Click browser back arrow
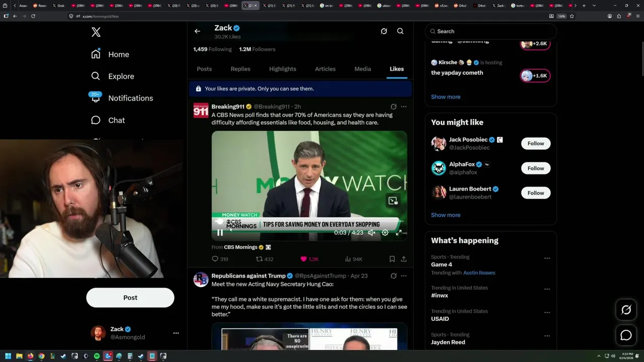644x362 pixels. pyautogui.click(x=15, y=16)
